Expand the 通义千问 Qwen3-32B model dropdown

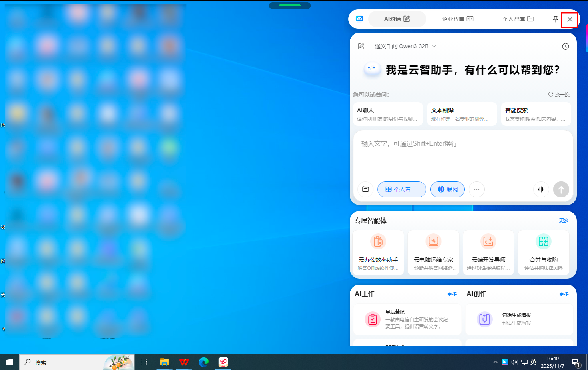[405, 46]
